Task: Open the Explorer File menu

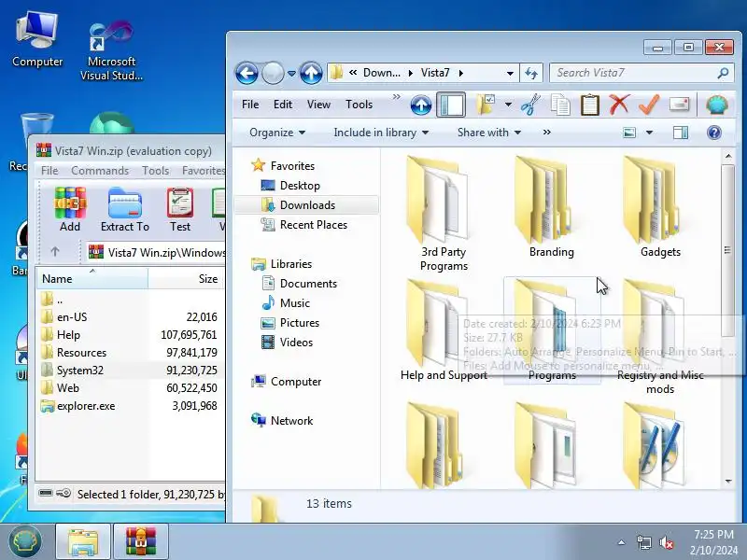Action: point(250,105)
